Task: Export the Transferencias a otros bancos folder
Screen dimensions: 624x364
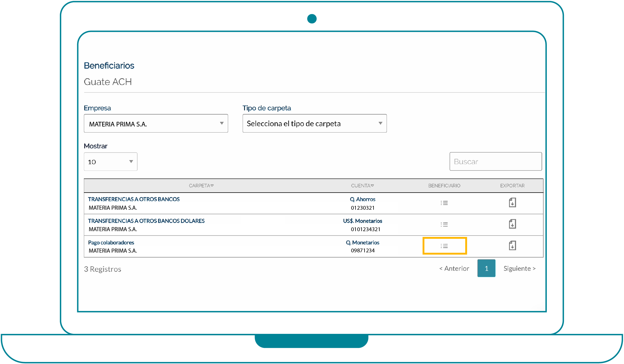Action: [512, 202]
